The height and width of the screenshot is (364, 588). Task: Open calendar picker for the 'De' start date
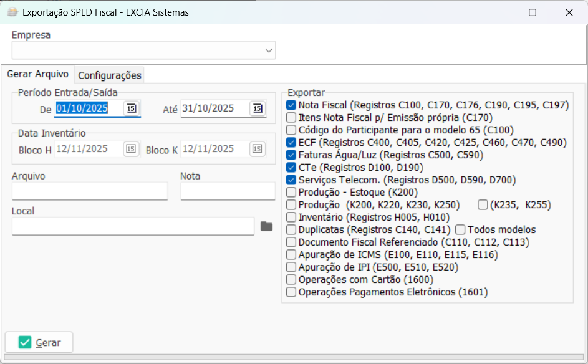[x=131, y=108]
